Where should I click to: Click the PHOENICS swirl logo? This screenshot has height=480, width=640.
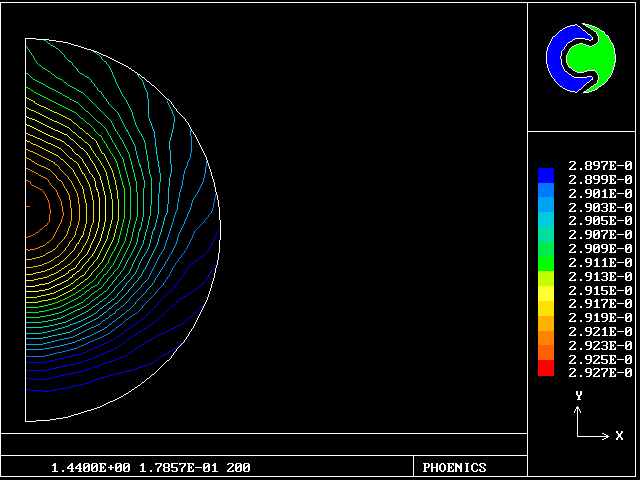580,59
